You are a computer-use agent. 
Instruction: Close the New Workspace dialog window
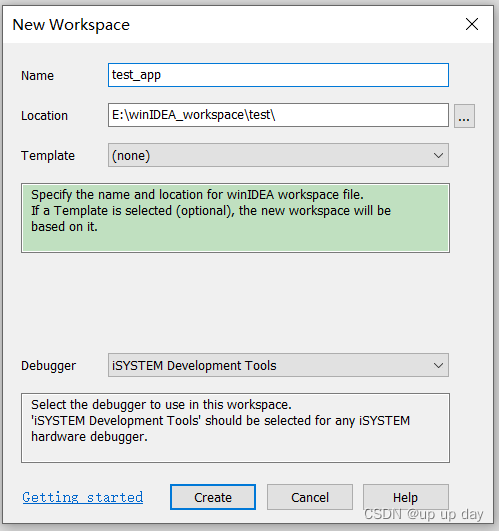(x=472, y=24)
